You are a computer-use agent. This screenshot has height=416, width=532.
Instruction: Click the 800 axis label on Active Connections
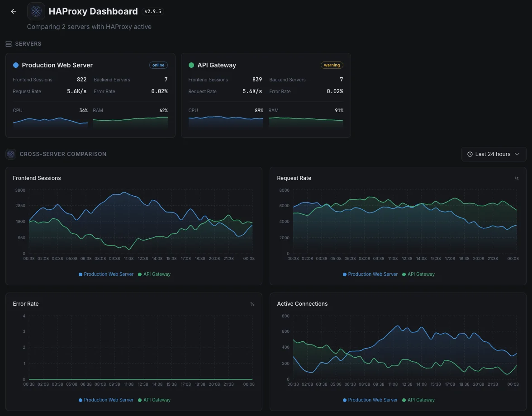point(286,316)
